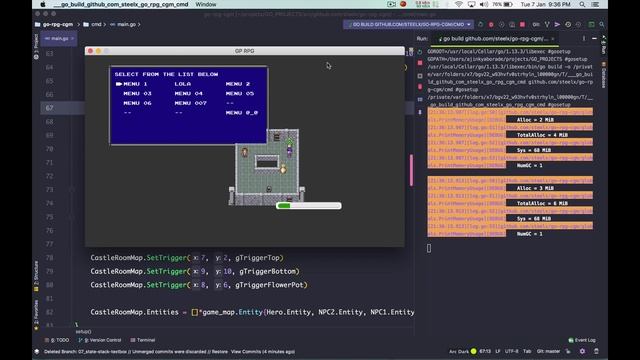Click the search everywhere magnifier in IDE toolbar
640x360 pixels.
(x=602, y=24)
